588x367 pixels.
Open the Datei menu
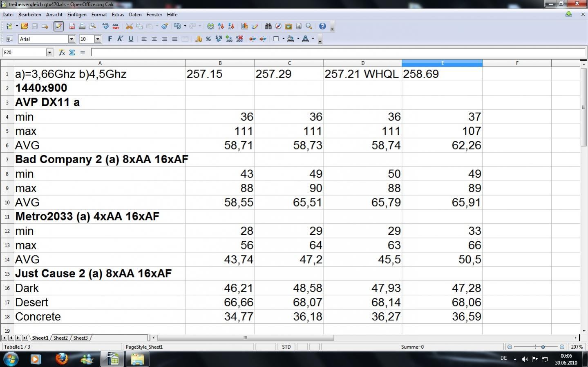8,15
